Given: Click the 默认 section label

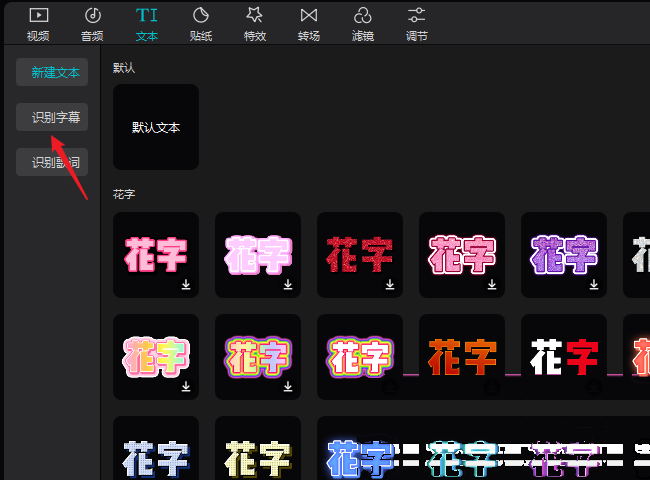Looking at the screenshot, I should pos(124,68).
